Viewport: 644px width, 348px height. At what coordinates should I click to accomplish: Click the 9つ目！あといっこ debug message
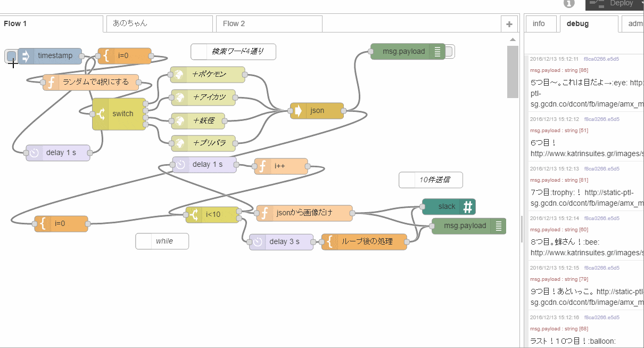(585, 285)
